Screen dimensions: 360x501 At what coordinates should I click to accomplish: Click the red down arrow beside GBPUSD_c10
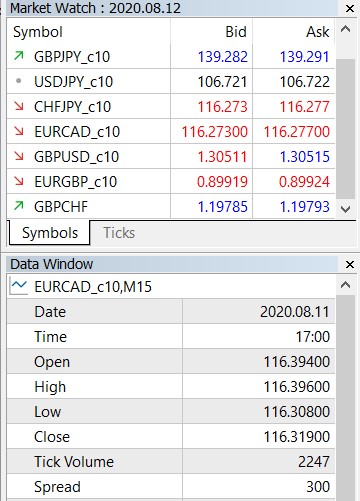[x=19, y=156]
